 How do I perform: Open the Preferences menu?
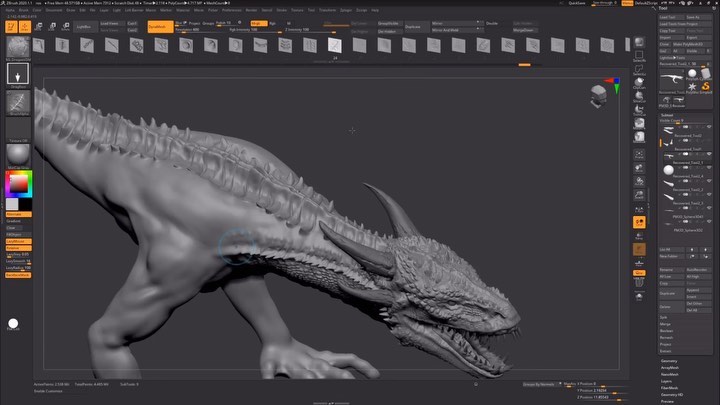(x=231, y=10)
